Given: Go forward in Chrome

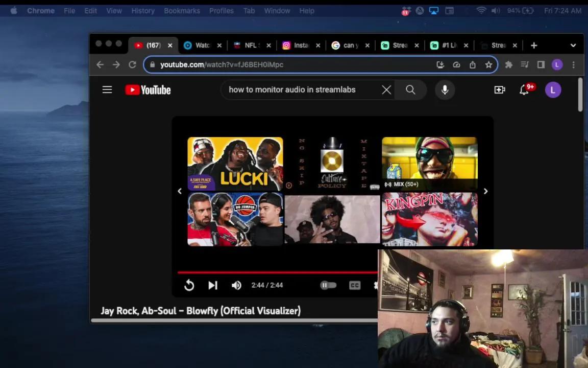Looking at the screenshot, I should tap(116, 64).
